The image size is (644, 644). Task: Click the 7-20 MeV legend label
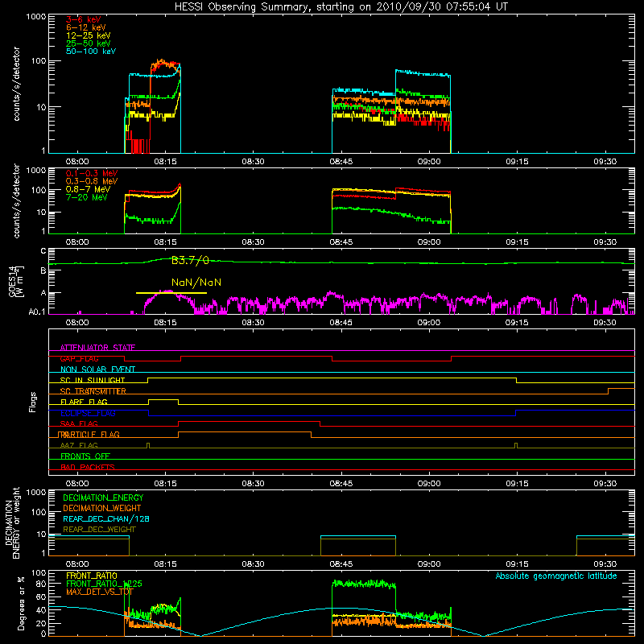(x=87, y=197)
